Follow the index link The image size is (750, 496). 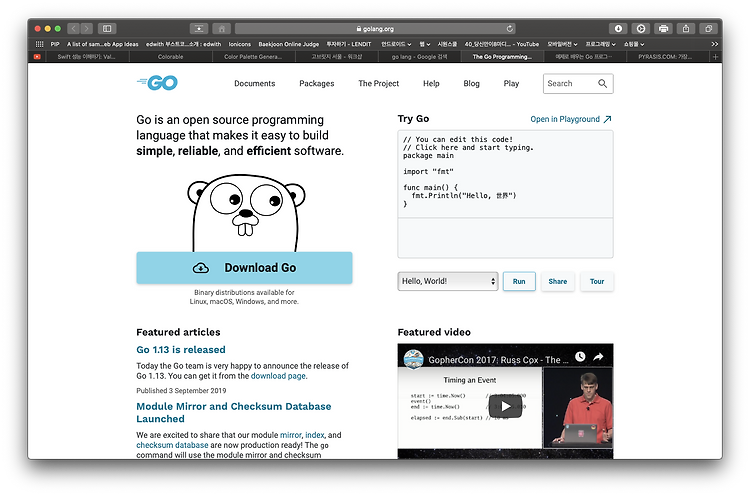[x=315, y=435]
